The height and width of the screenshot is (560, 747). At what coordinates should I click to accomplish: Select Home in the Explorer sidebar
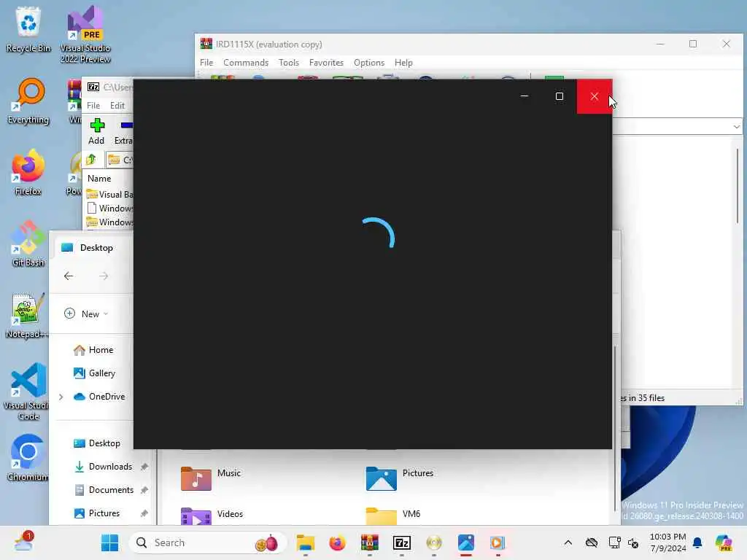point(93,350)
